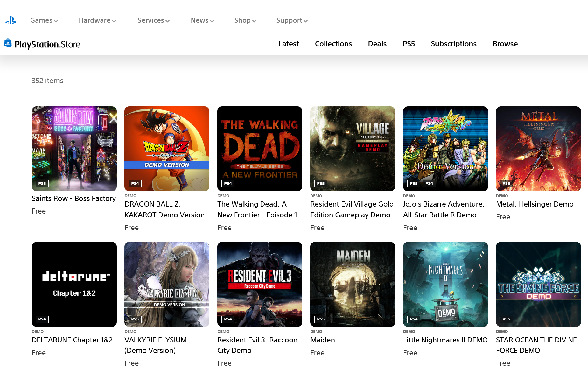Click Resident Evil Village Gold Edition title
The image size is (588, 373).
click(352, 209)
